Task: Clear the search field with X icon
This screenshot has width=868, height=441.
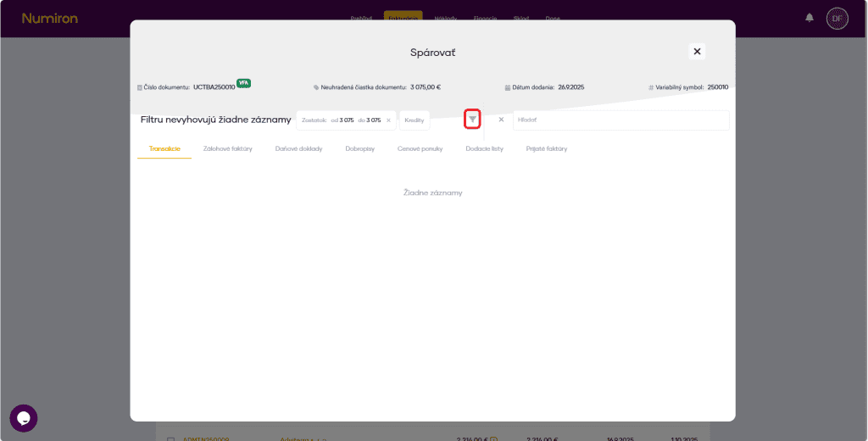Action: [x=501, y=120]
